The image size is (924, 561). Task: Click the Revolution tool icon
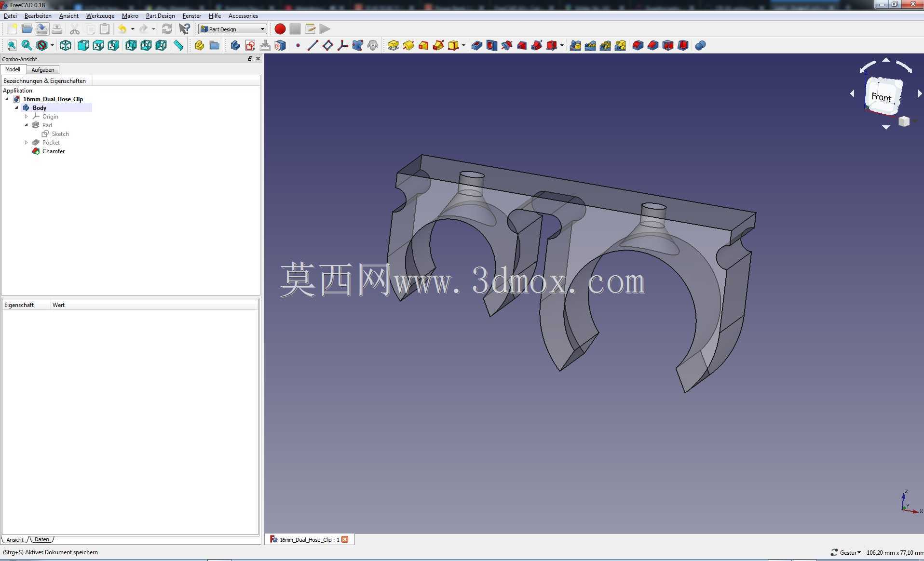(x=408, y=45)
